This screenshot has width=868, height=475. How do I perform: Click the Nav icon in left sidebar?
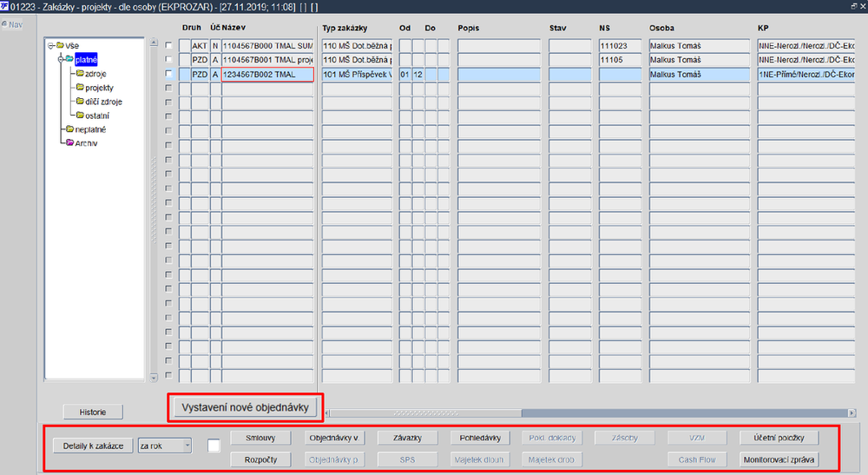pyautogui.click(x=4, y=24)
